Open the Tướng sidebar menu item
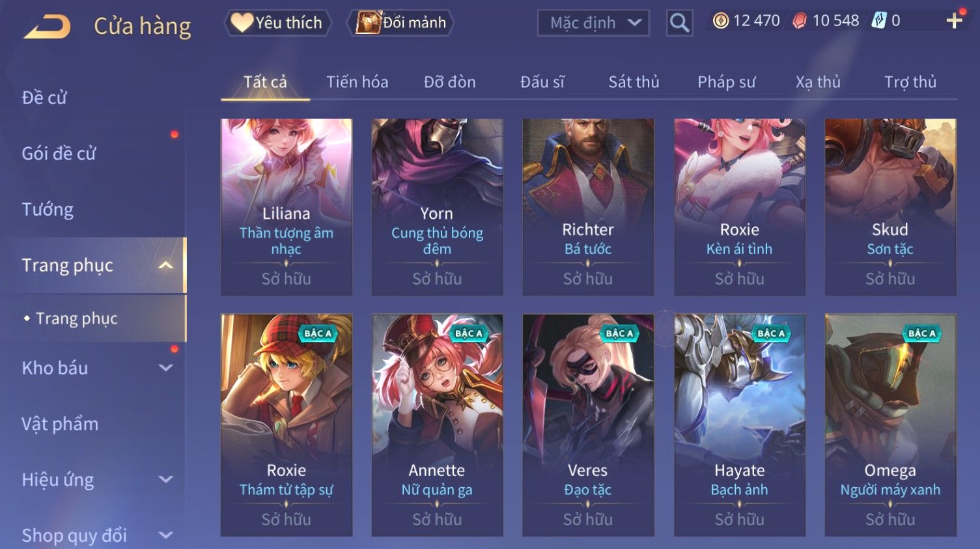This screenshot has width=980, height=549. [x=48, y=210]
